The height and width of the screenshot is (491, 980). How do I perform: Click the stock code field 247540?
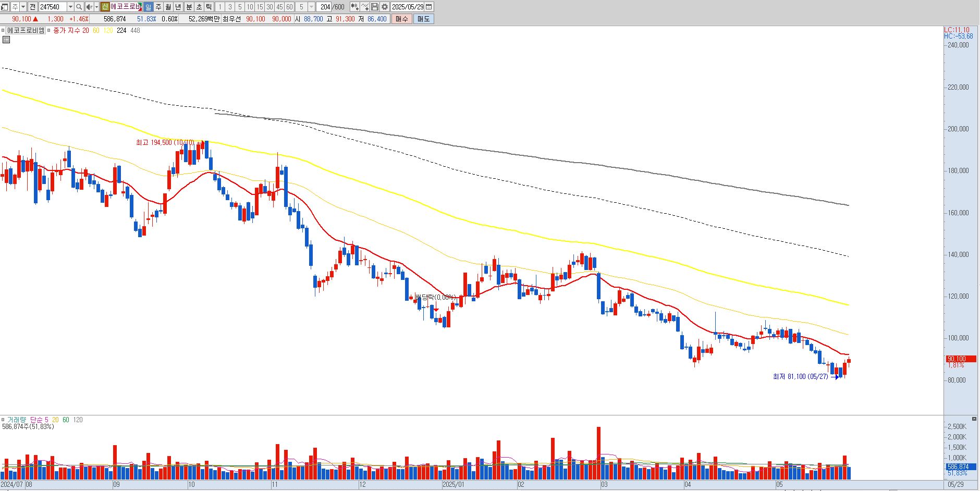pyautogui.click(x=53, y=7)
